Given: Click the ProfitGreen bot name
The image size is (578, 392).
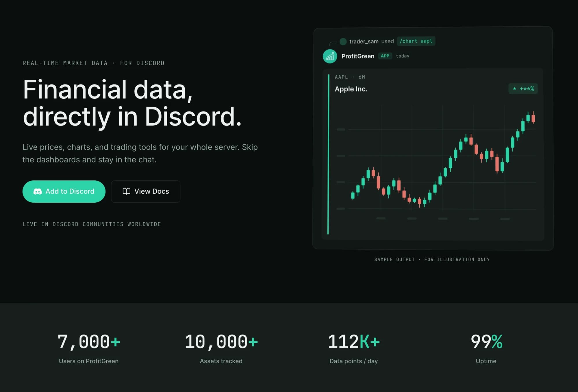Looking at the screenshot, I should [x=358, y=56].
